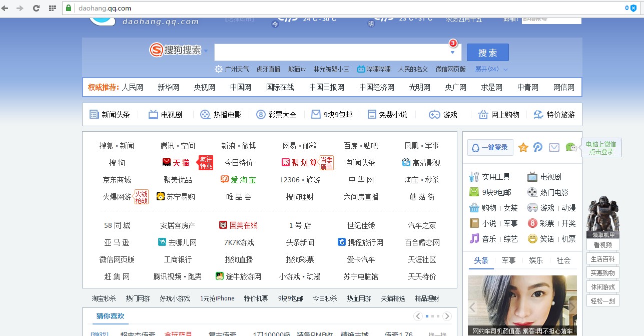
Task: Open 工商银行 link
Action: [x=178, y=259]
